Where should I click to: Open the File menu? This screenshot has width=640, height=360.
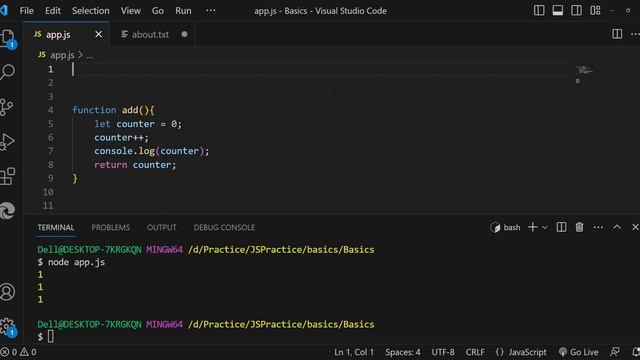pyautogui.click(x=27, y=11)
